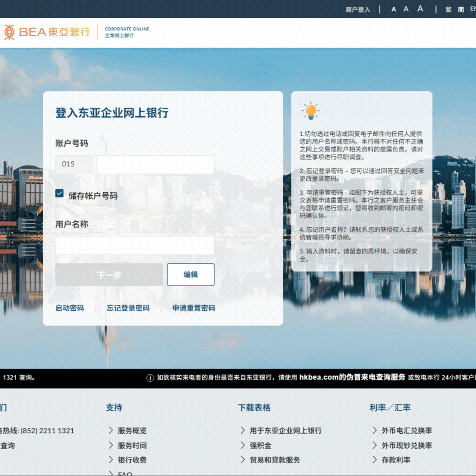Image resolution: width=476 pixels, height=476 pixels.
Task: Click the CORPORATE ONLINE 企業網上銀行 label
Action: (127, 32)
